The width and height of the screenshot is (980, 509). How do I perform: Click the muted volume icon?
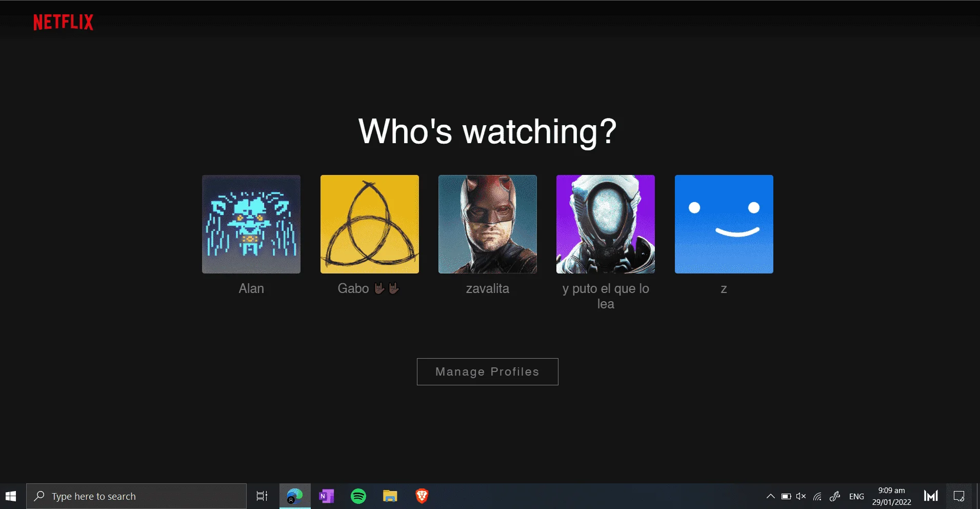(x=801, y=496)
